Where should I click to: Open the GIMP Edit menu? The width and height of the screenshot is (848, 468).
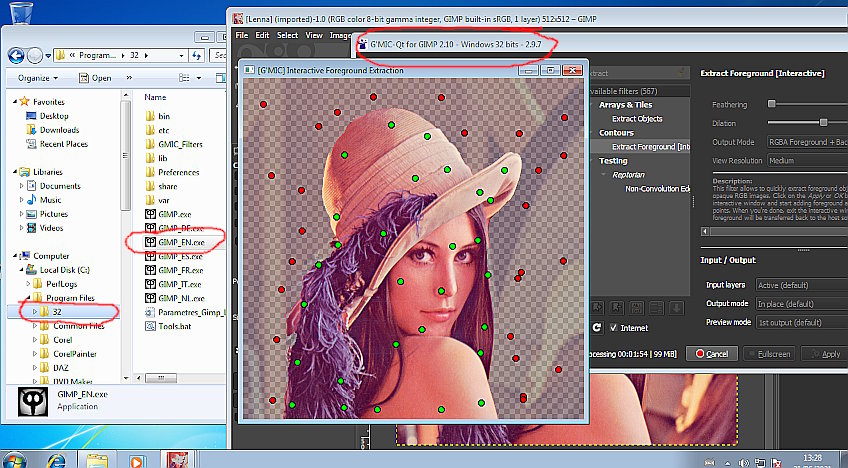[x=262, y=35]
